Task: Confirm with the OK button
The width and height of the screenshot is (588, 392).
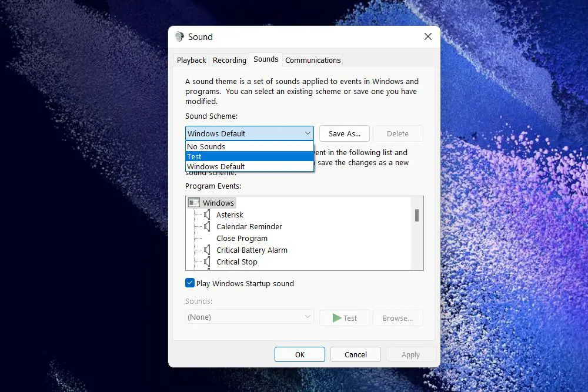Action: point(300,354)
